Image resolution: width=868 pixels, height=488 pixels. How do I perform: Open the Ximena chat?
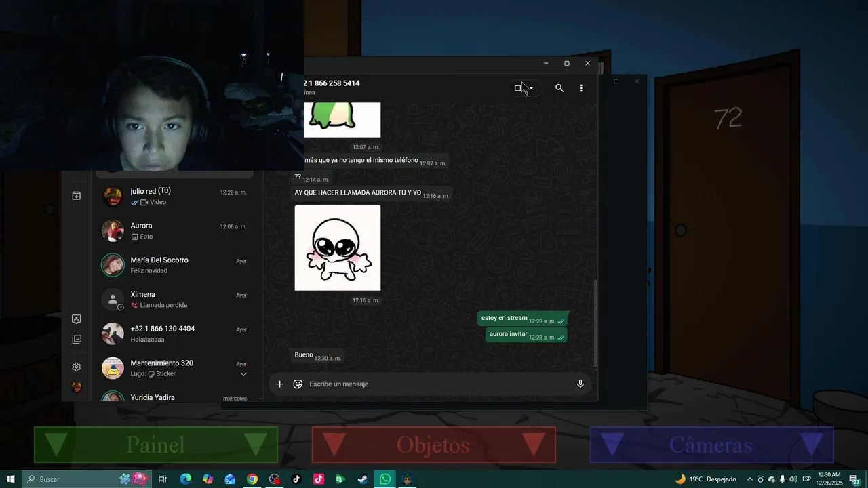tap(176, 300)
